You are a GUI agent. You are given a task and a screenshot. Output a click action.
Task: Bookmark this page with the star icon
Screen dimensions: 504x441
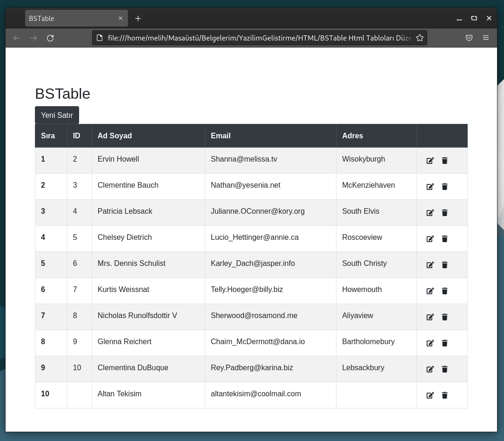pyautogui.click(x=419, y=38)
